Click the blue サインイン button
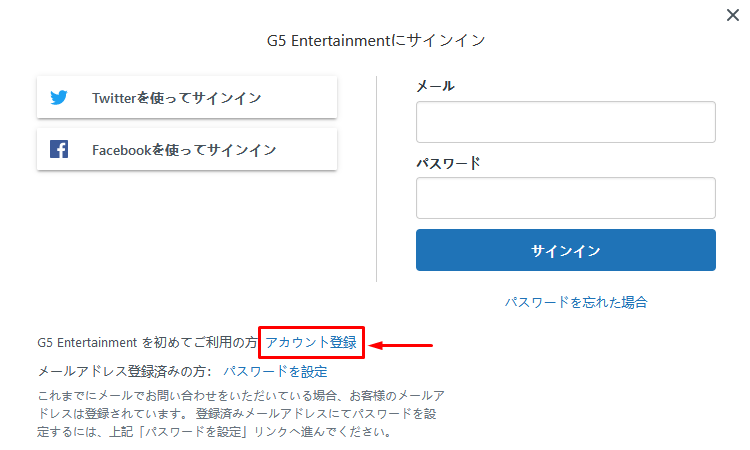The image size is (750, 450). (566, 250)
